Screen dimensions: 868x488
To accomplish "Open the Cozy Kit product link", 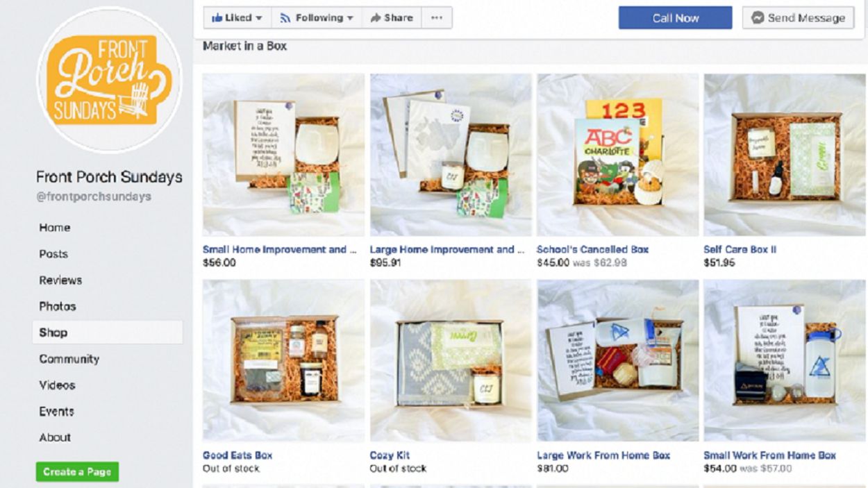I will point(390,455).
